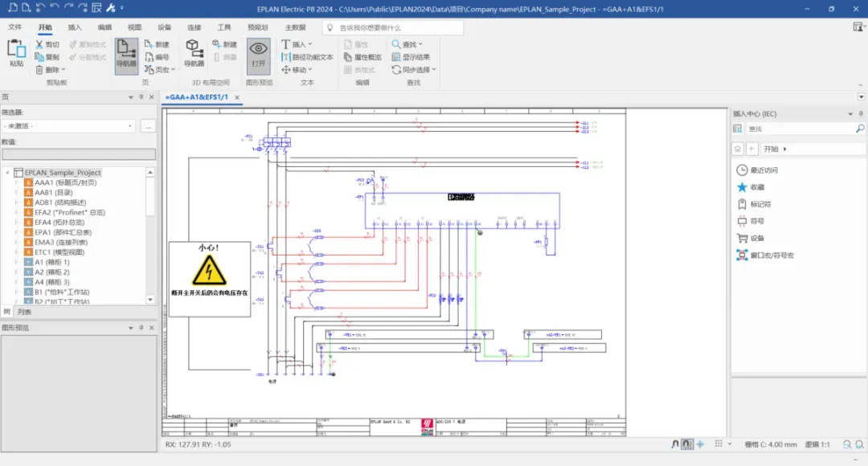The width and height of the screenshot is (868, 466).
Task: Close the 图形预览 preview panel
Action: [152, 328]
